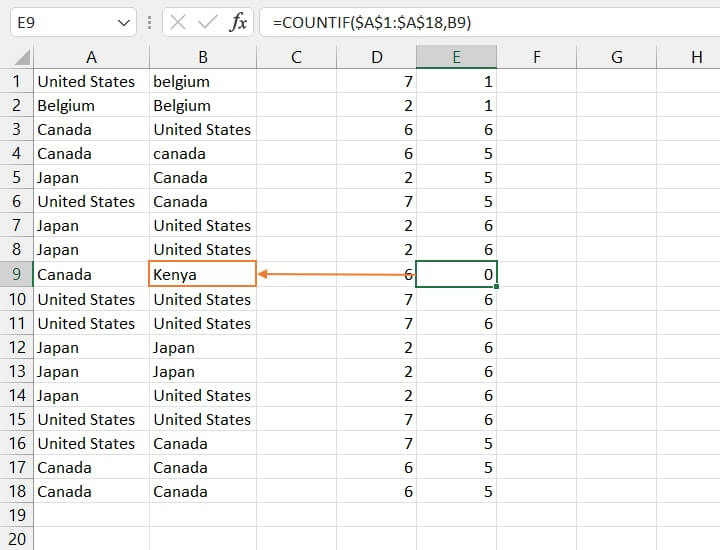Image resolution: width=720 pixels, height=550 pixels.
Task: Click cell B4 containing lowercase canada
Action: 202,153
